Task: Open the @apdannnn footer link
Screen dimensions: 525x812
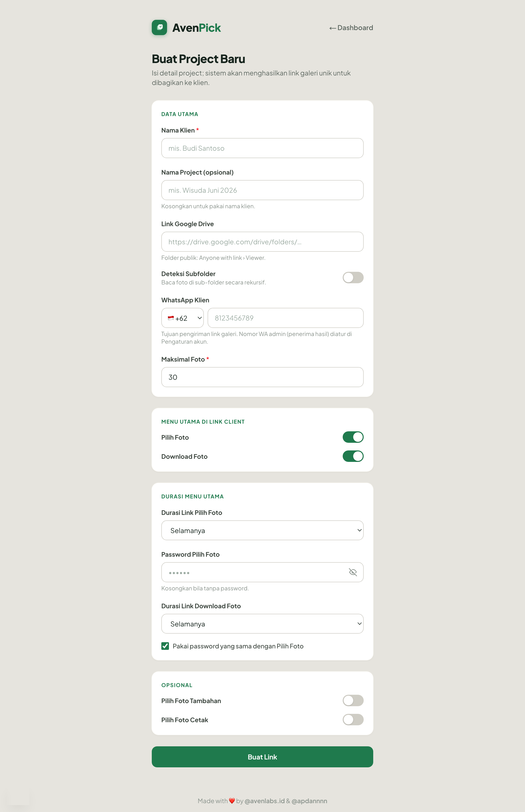Action: tap(309, 801)
